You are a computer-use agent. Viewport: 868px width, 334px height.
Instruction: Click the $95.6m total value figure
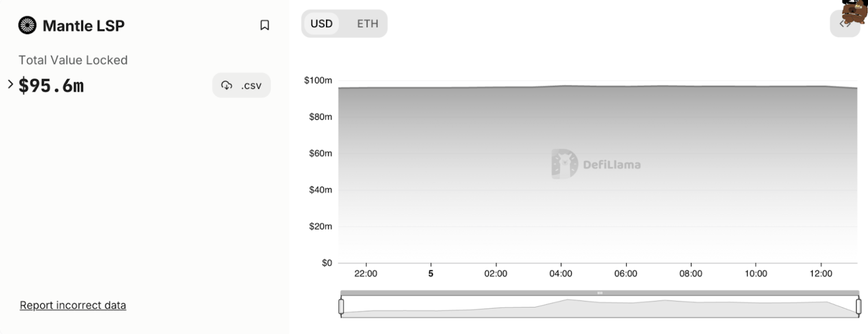coord(51,86)
